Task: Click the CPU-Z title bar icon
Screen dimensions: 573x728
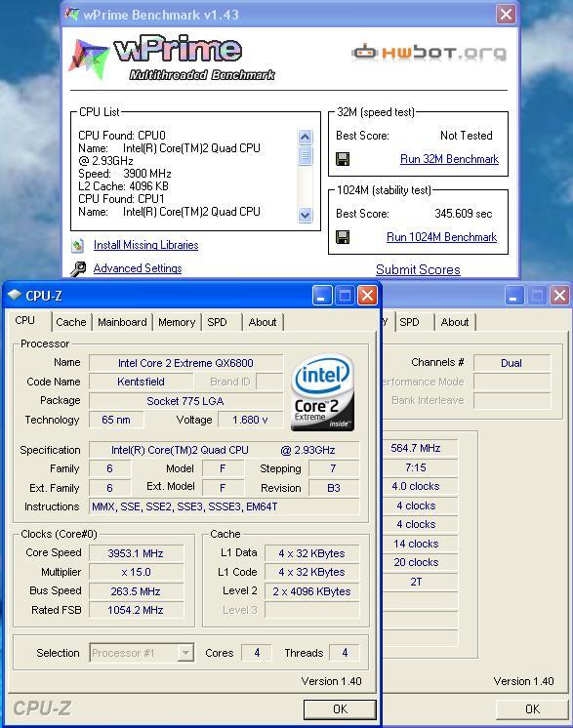Action: pos(15,295)
